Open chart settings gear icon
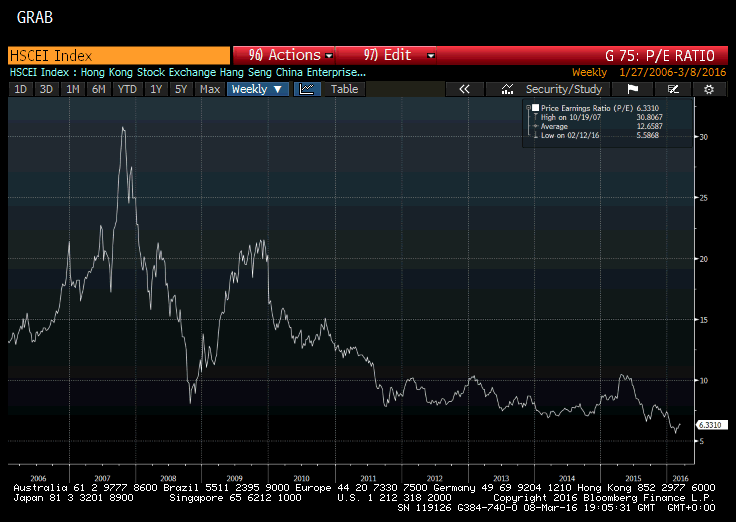This screenshot has height=522, width=736. 709,89
